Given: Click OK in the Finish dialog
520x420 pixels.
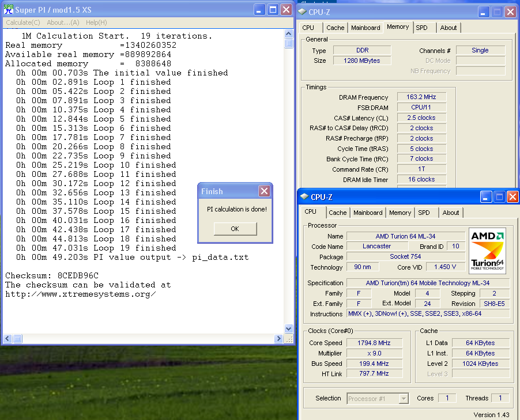Looking at the screenshot, I should click(235, 229).
